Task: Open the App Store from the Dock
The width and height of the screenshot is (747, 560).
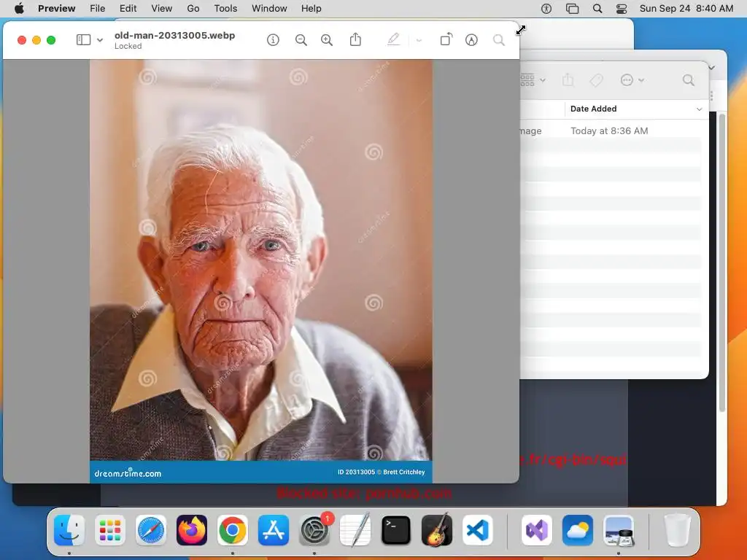Action: [x=274, y=530]
